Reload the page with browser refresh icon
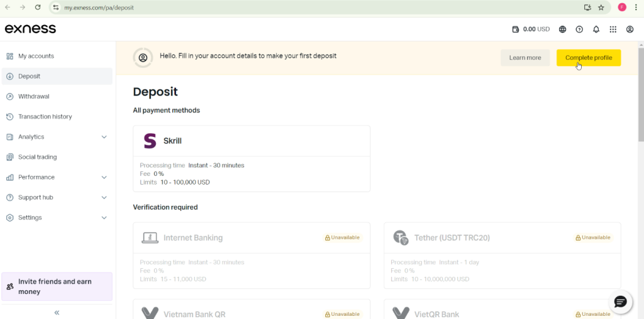The height and width of the screenshot is (319, 644). [38, 8]
